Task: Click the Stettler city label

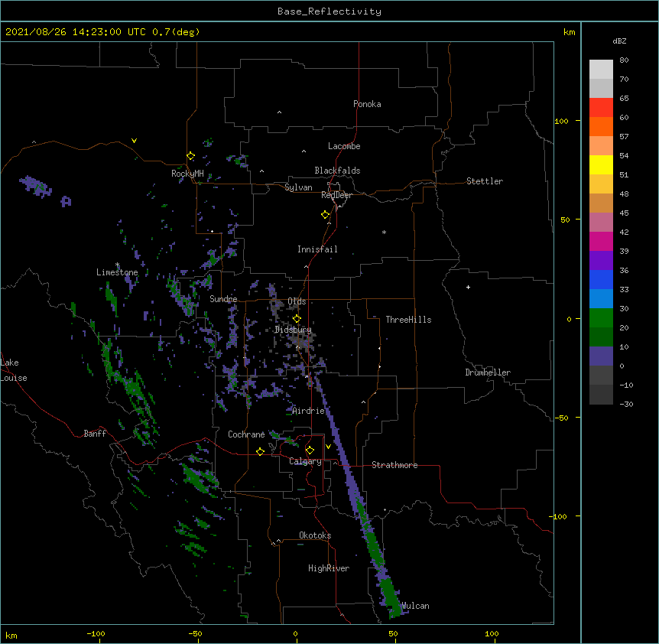Action: click(485, 181)
